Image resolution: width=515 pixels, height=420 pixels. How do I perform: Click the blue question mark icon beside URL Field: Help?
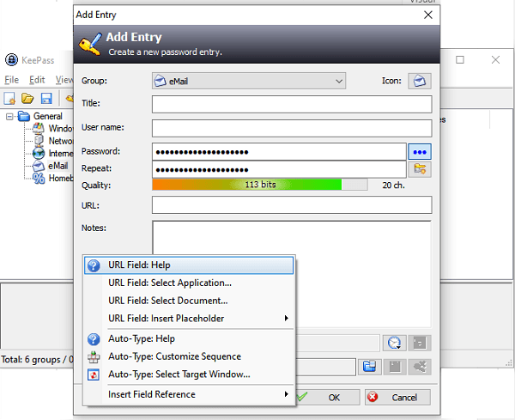coord(94,265)
